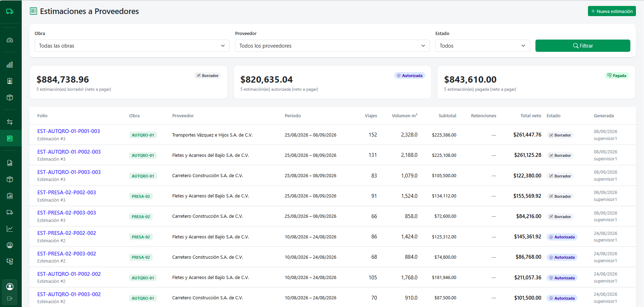Click Pagada badge in the $843,610.00 card
The height and width of the screenshot is (307, 644).
click(x=617, y=76)
